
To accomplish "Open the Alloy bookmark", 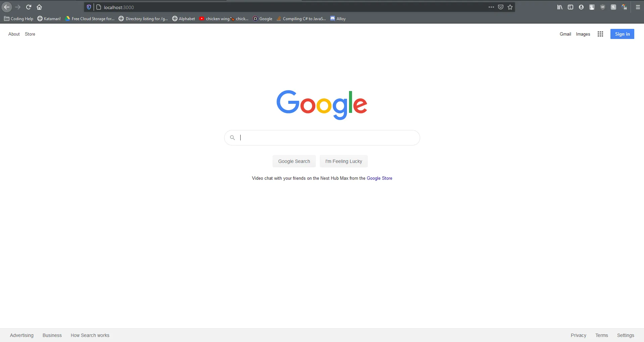I will (x=338, y=19).
